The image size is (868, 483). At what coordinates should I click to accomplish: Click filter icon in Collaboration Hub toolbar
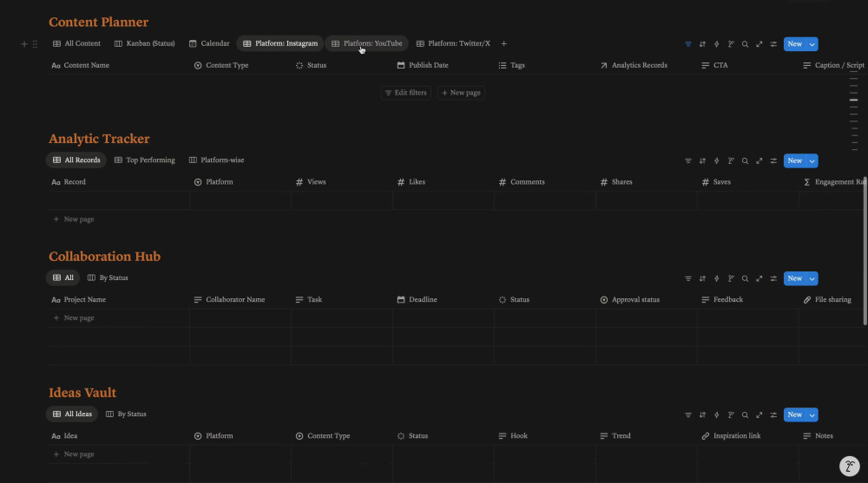click(688, 278)
